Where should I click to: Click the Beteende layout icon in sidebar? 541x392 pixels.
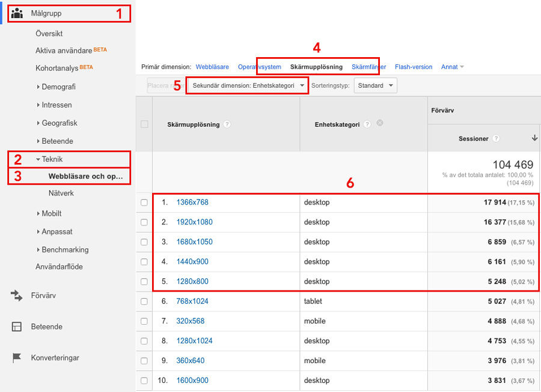tap(17, 326)
